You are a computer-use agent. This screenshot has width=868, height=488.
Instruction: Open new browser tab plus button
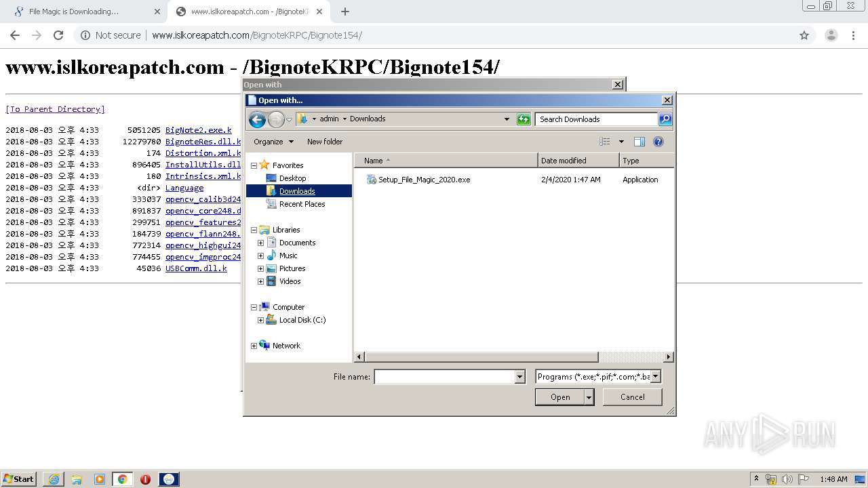tap(345, 12)
